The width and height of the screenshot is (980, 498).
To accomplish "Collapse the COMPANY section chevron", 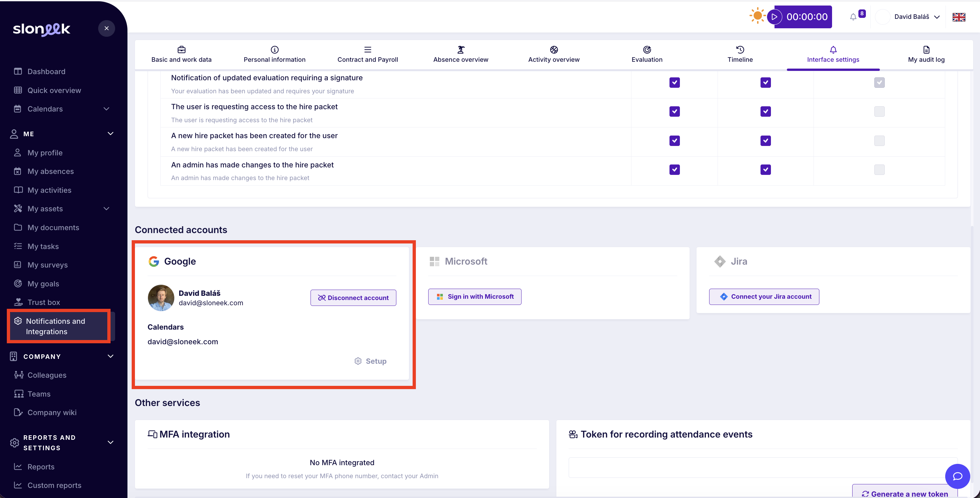I will (110, 356).
